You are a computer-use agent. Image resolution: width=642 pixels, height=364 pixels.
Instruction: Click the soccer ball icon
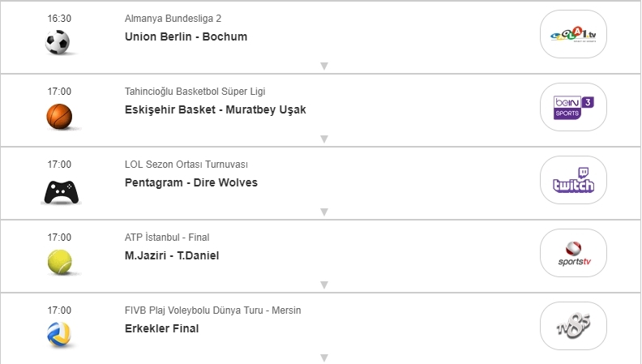coord(58,43)
